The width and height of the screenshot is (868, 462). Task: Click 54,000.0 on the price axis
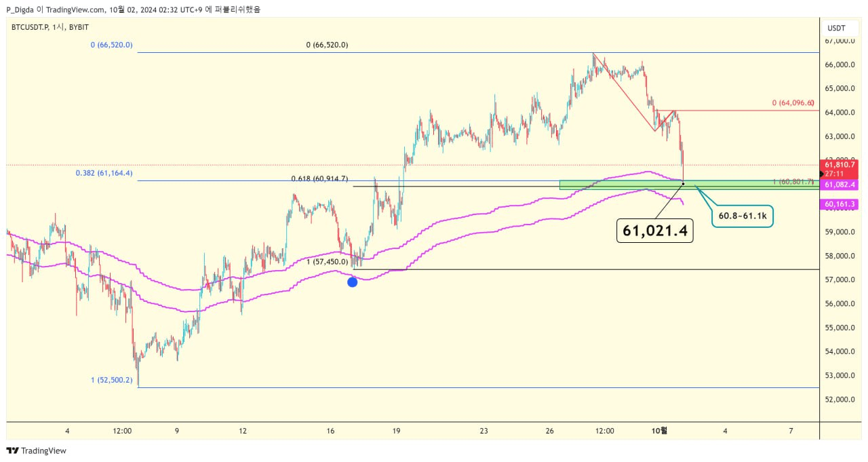pos(840,351)
